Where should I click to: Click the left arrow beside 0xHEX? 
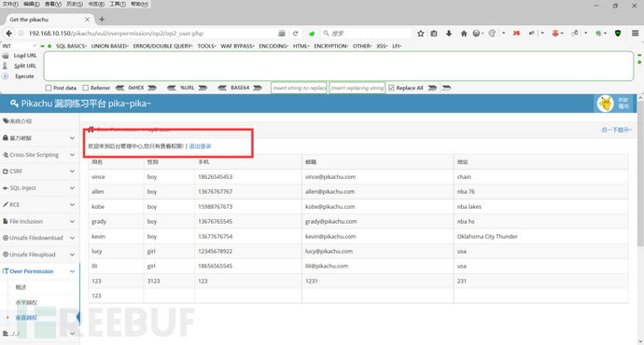119,88
